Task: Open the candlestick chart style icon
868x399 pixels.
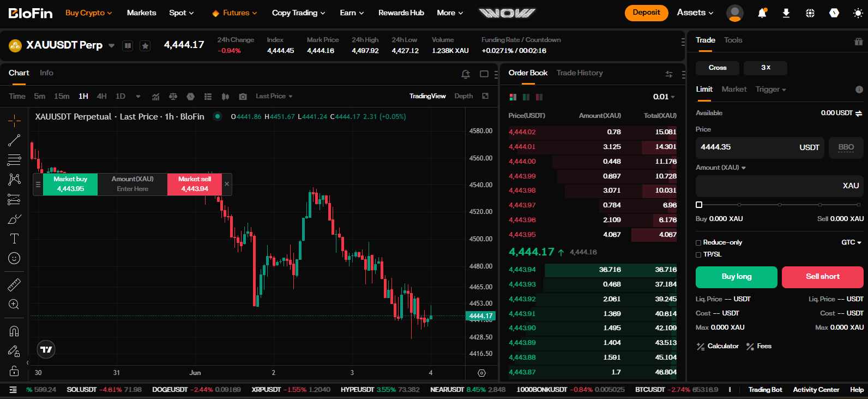Action: coord(225,97)
